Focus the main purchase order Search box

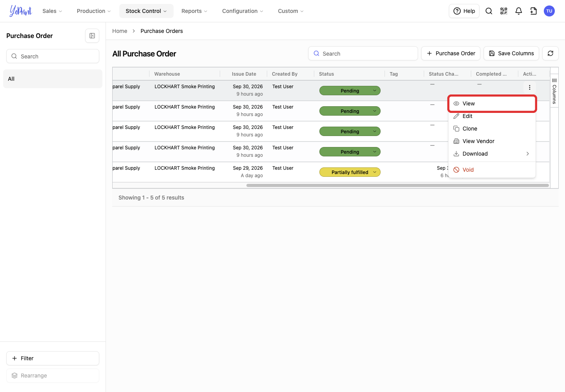(363, 53)
